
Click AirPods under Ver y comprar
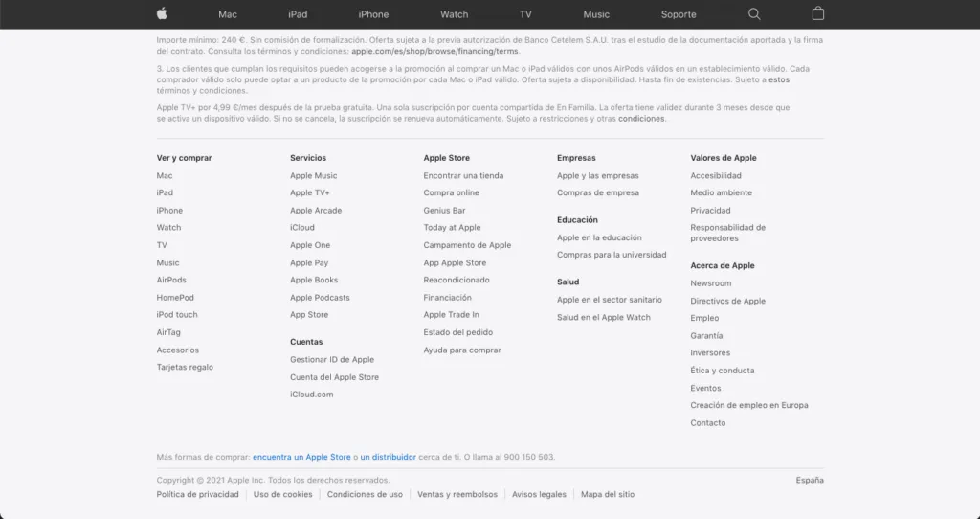click(171, 281)
